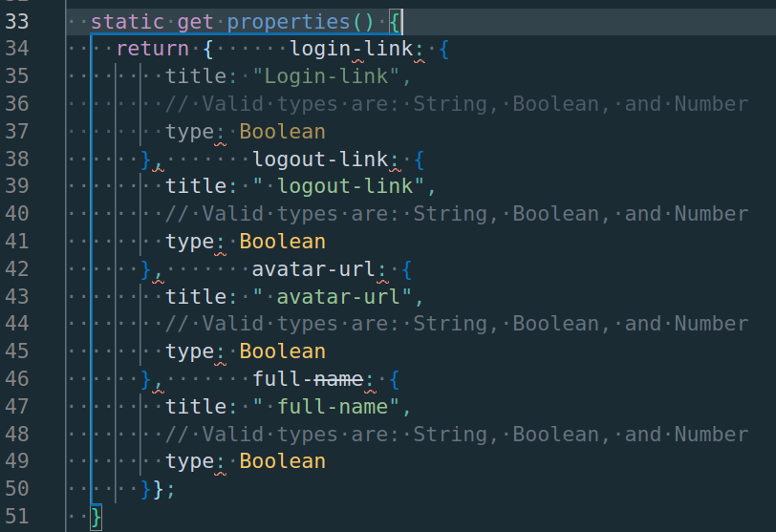Click 'Boolean' on line 37
This screenshot has width=776, height=532.
tap(283, 132)
